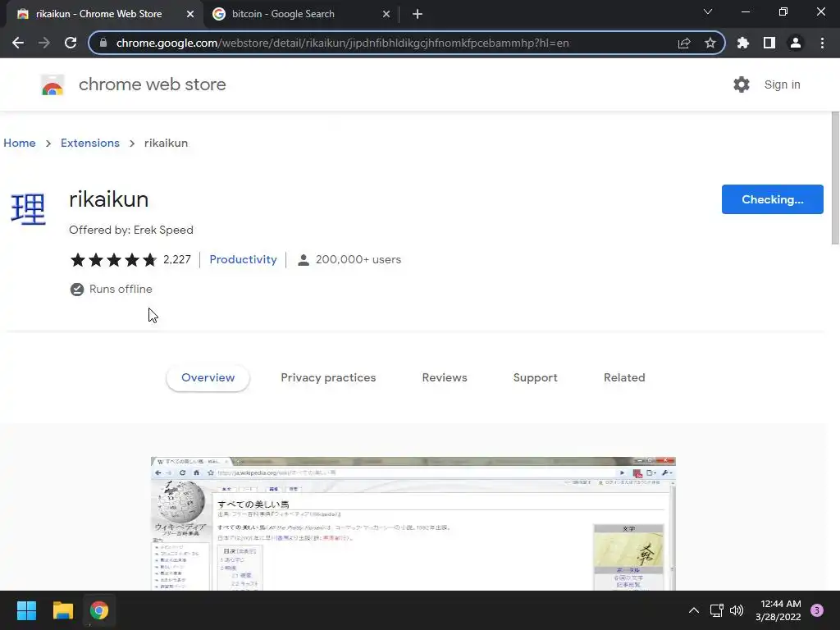Open Chrome Web Store settings gear

pos(742,84)
